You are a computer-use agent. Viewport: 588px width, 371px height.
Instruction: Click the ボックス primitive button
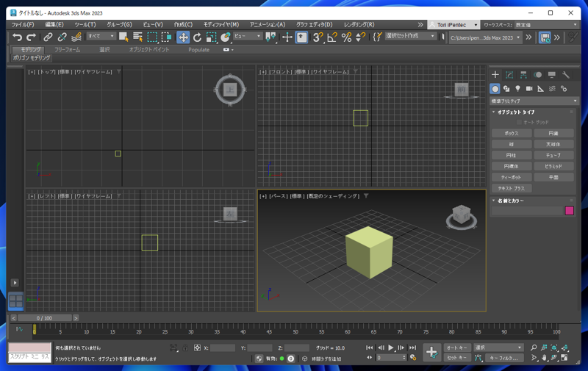click(512, 133)
